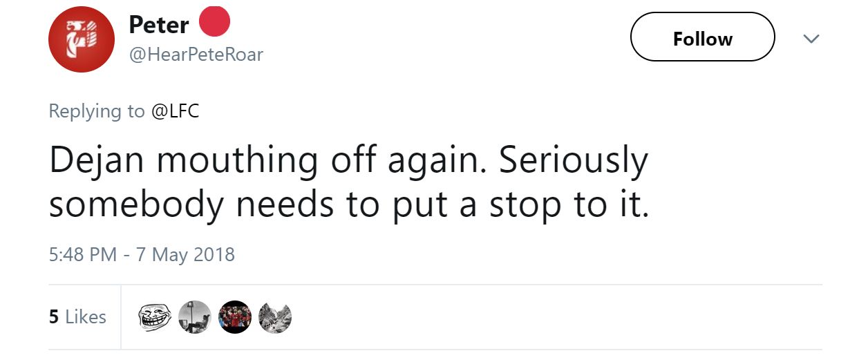
Task: Open the black-and-white mountain liker avatar
Action: click(x=275, y=317)
